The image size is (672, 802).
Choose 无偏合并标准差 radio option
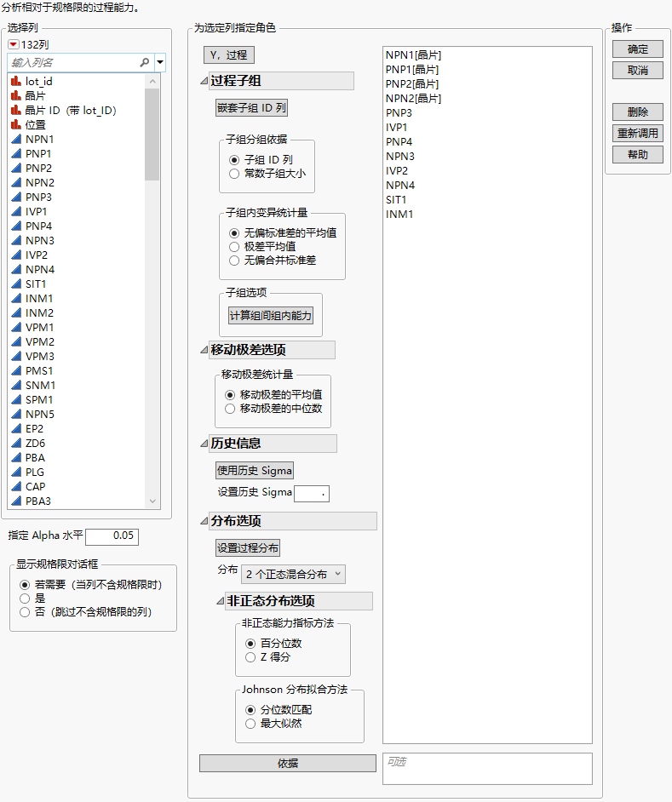(x=234, y=261)
